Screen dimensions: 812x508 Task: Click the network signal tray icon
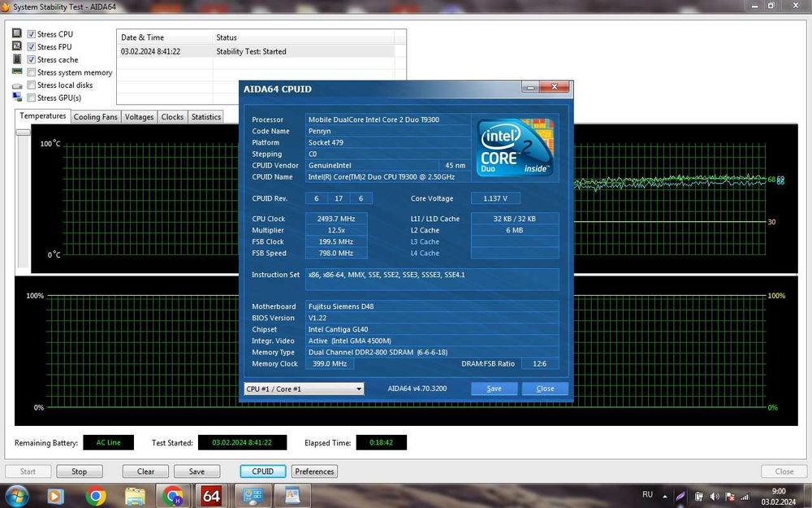point(745,497)
